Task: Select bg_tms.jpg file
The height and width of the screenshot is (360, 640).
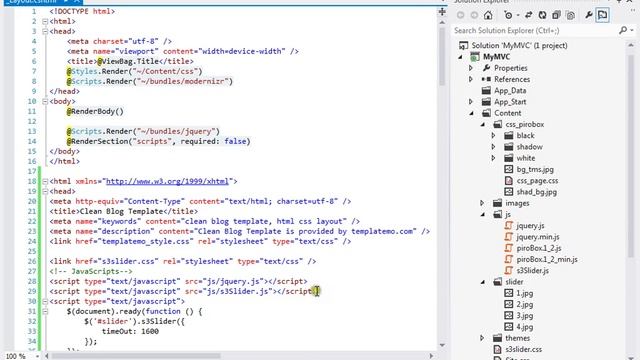Action: coord(535,169)
